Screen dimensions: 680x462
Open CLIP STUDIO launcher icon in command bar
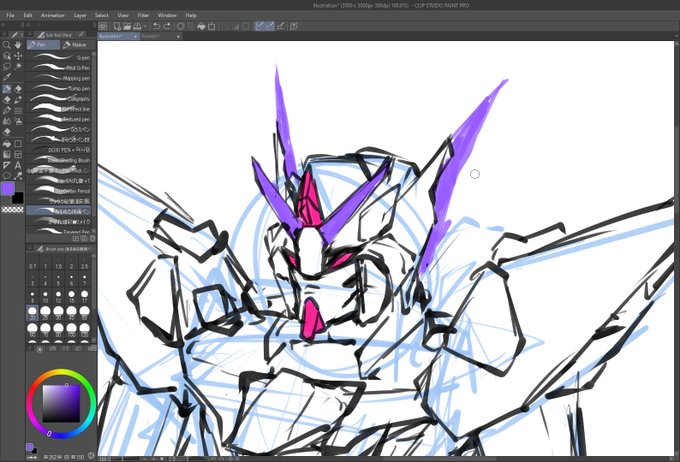[103, 26]
